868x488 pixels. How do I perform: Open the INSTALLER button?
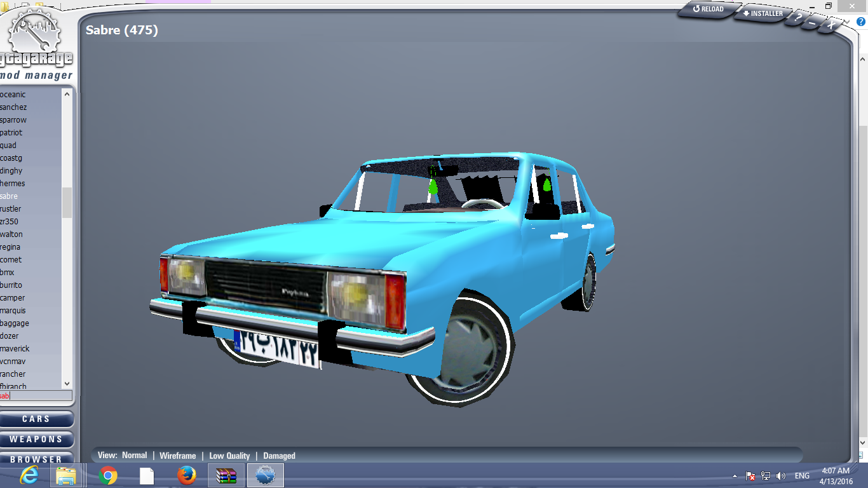tap(762, 13)
